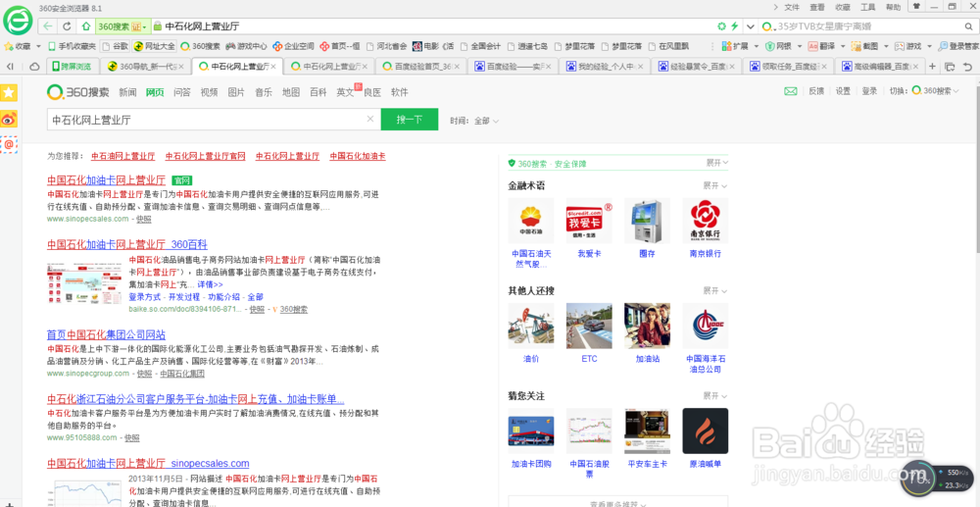Viewport: 980px width, 507px height.
Task: Switch to the 高级编辑器_百度 tab
Action: (x=881, y=67)
